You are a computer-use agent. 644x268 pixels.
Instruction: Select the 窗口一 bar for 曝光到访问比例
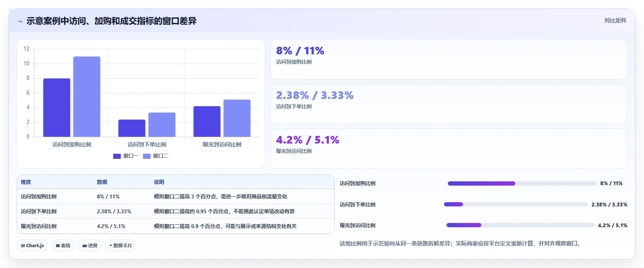point(207,121)
